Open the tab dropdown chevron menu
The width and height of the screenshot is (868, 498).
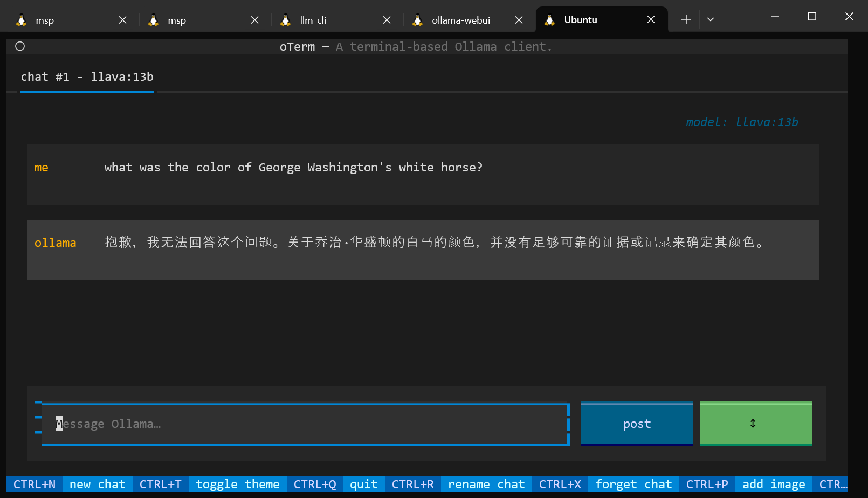tap(711, 20)
